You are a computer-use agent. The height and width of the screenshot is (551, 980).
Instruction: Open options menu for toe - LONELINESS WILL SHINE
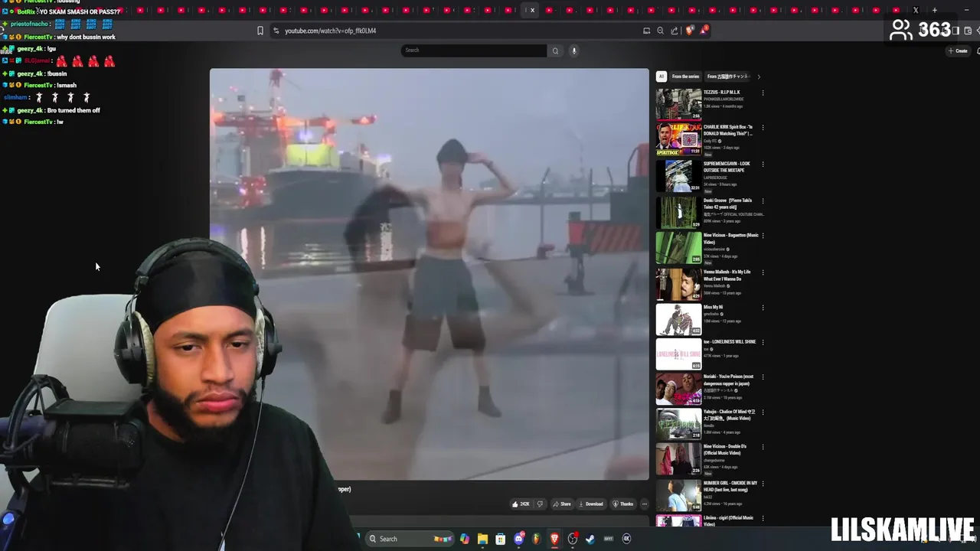coord(763,342)
